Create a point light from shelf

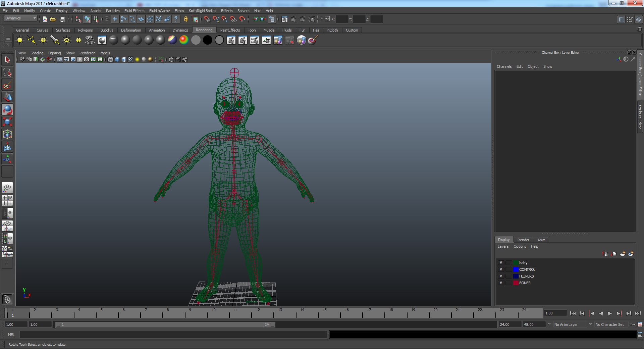point(43,40)
